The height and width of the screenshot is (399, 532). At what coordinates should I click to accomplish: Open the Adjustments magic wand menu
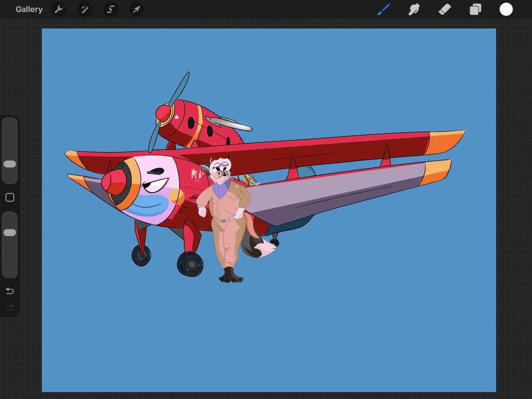[x=84, y=9]
